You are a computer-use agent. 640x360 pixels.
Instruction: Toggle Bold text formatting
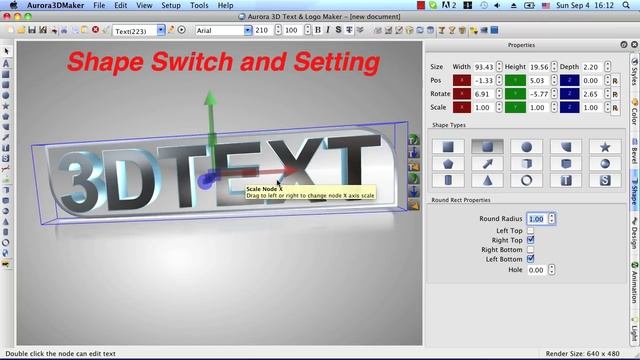[318, 30]
